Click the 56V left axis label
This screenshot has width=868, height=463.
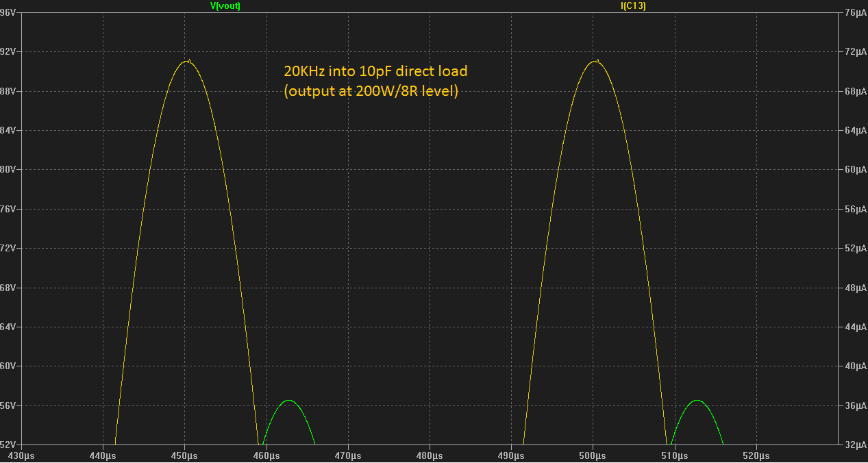tap(8, 405)
